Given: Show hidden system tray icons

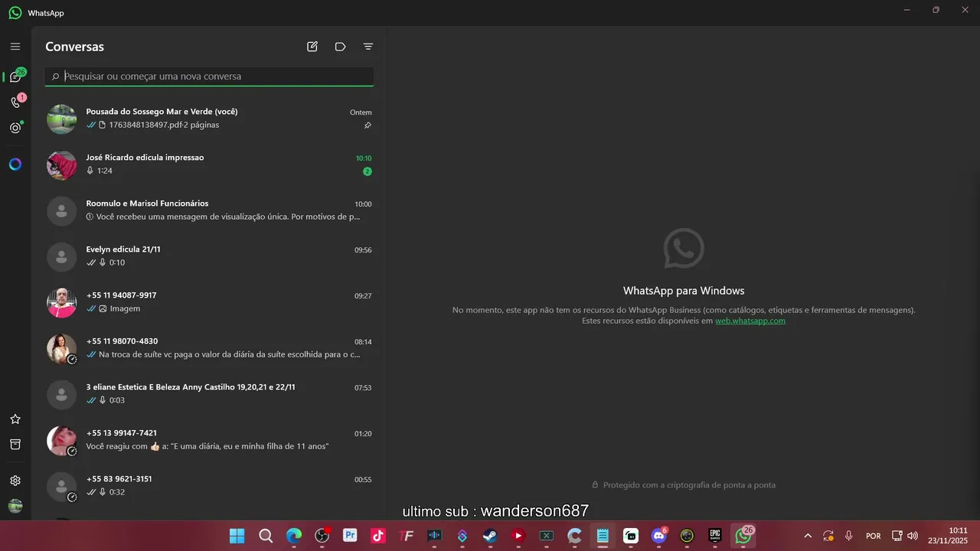Looking at the screenshot, I should [807, 536].
